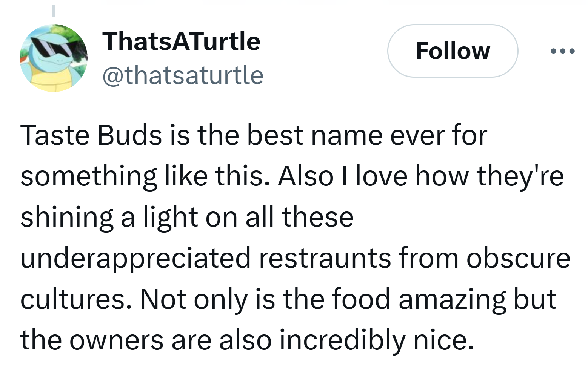Click the word "underappreciated" in the tweet
Viewport: 588px width, 377px height.
(x=135, y=258)
